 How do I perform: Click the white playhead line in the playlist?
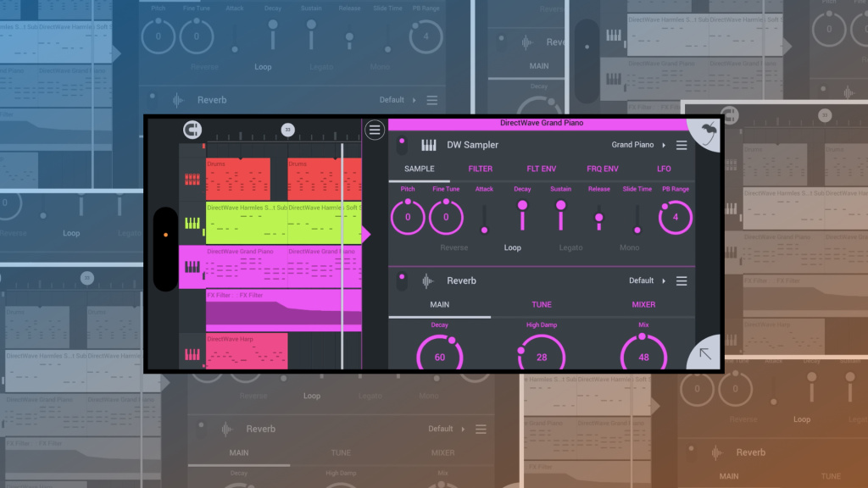click(x=342, y=256)
